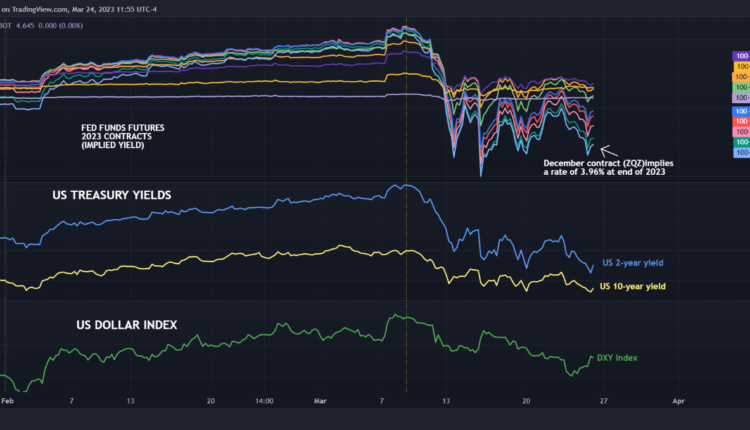The image size is (750, 430).
Task: Select the yellow price tag on right axis
Action: pyautogui.click(x=741, y=65)
